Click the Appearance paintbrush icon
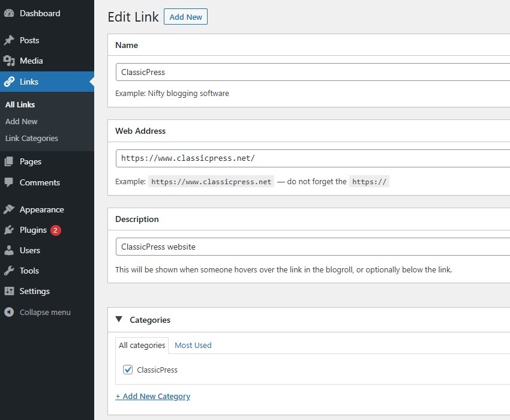This screenshot has width=510, height=420. pos(9,209)
